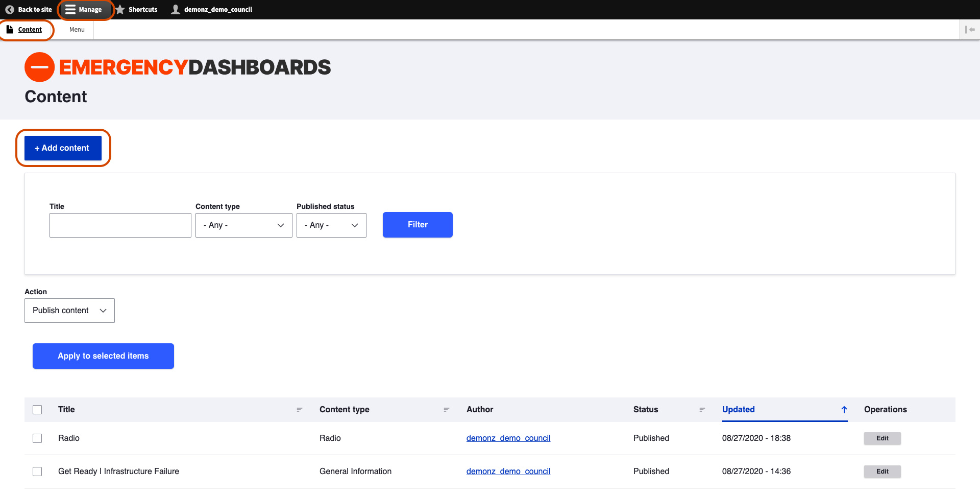Viewport: 980px width, 494px height.
Task: Open demonz_demo_council user menu
Action: pyautogui.click(x=212, y=9)
